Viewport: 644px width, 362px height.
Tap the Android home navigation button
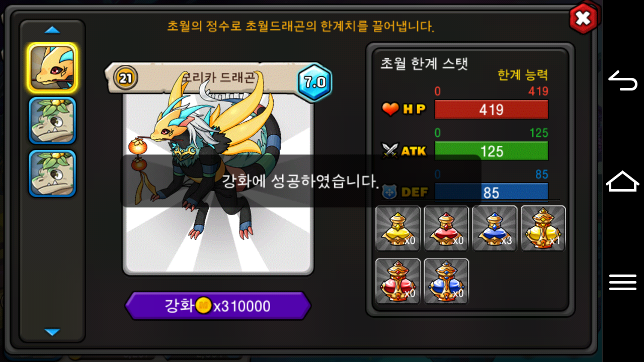click(623, 181)
